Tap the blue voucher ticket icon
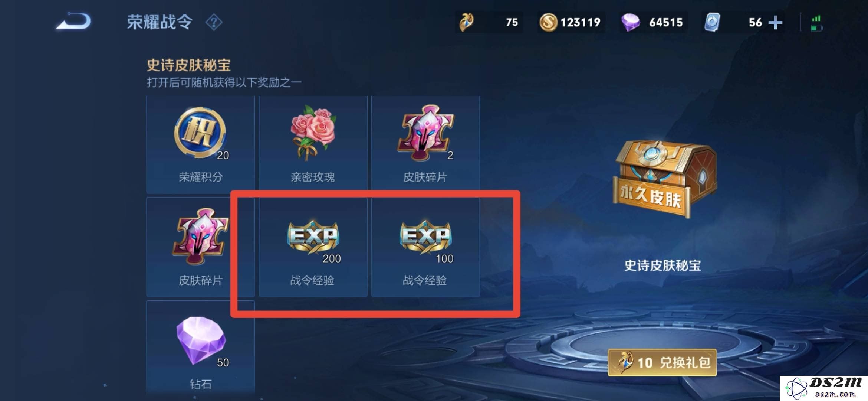 click(x=712, y=22)
